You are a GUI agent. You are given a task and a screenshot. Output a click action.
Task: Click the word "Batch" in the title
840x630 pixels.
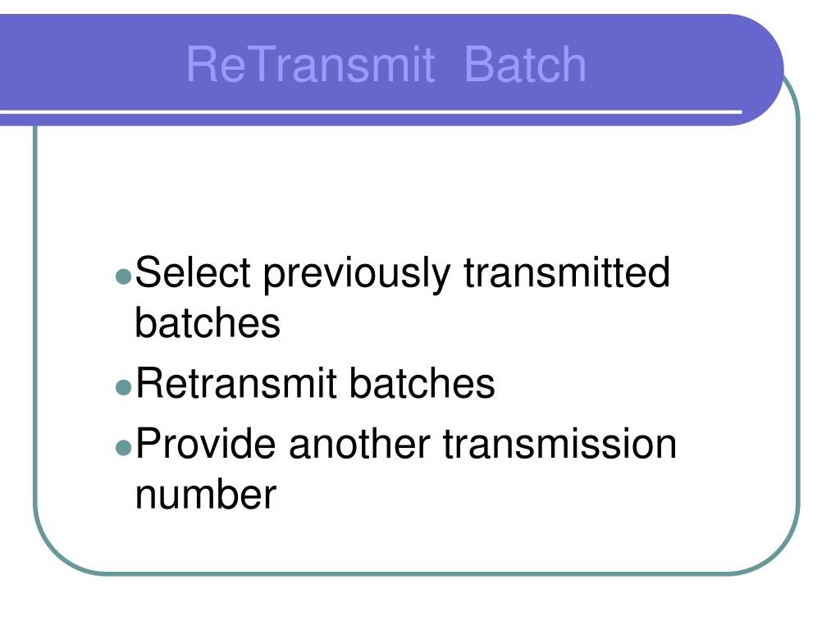pyautogui.click(x=525, y=65)
